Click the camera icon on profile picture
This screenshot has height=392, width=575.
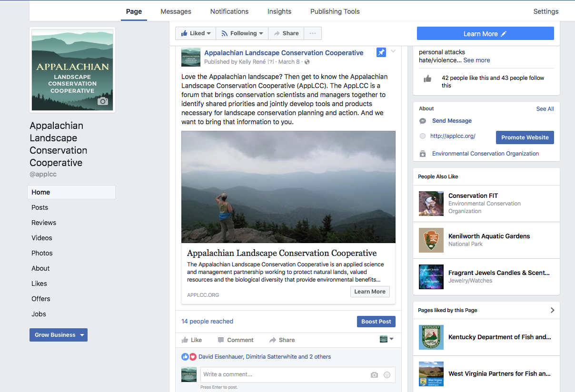[x=102, y=101]
